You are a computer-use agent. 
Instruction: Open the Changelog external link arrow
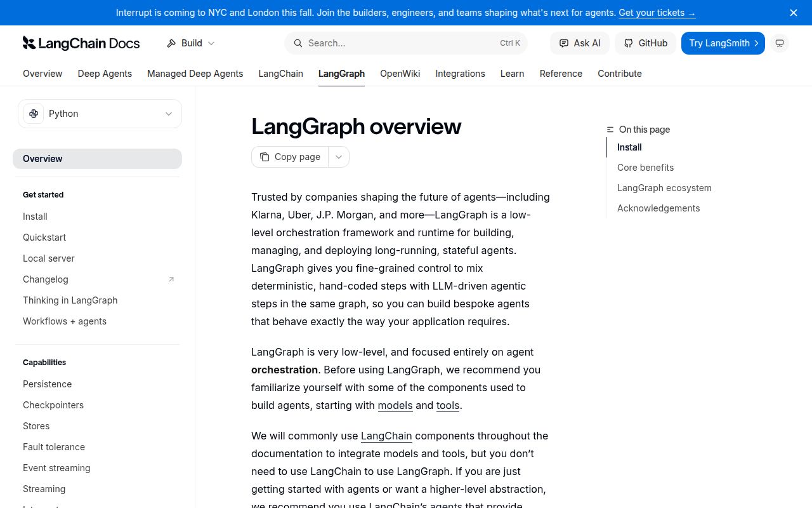click(171, 279)
